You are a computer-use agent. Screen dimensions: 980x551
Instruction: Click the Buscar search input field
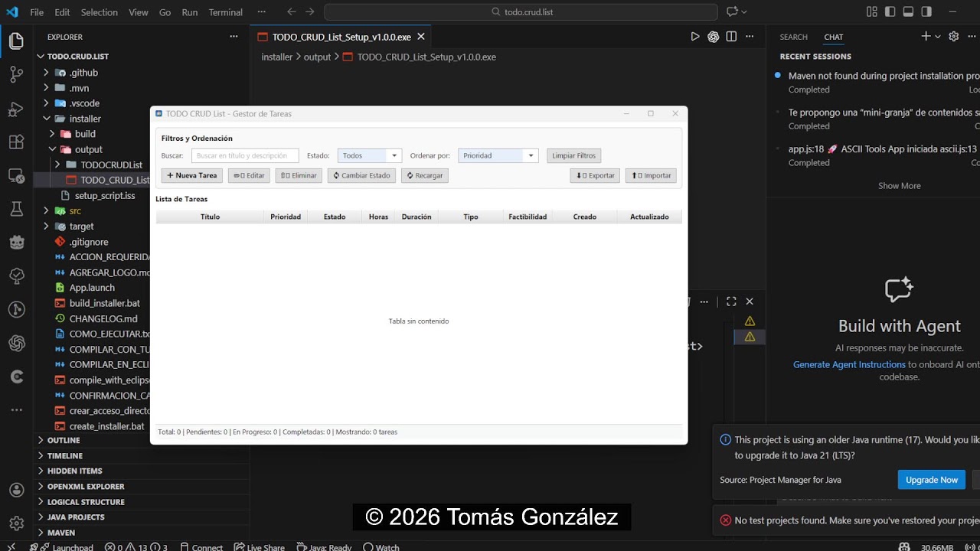pyautogui.click(x=245, y=155)
